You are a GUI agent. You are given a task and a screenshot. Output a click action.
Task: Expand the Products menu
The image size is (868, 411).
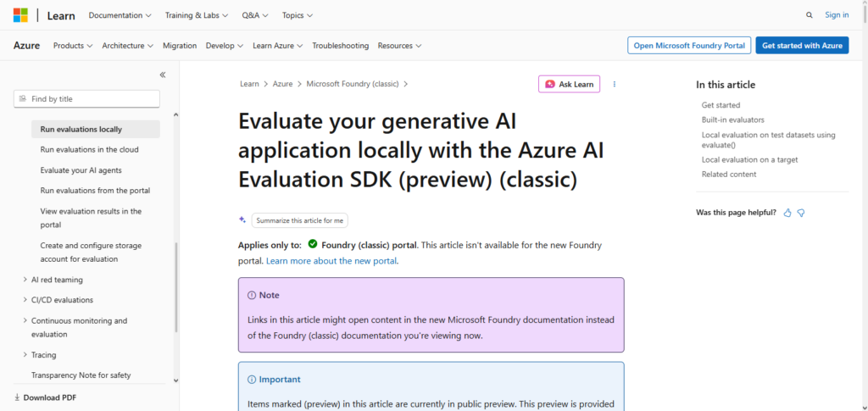point(73,46)
